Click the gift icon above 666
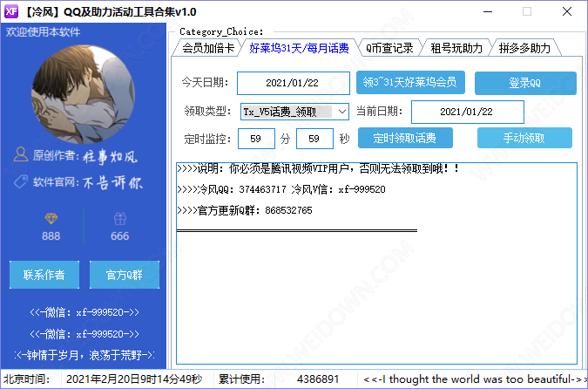588x389 pixels. tap(119, 218)
